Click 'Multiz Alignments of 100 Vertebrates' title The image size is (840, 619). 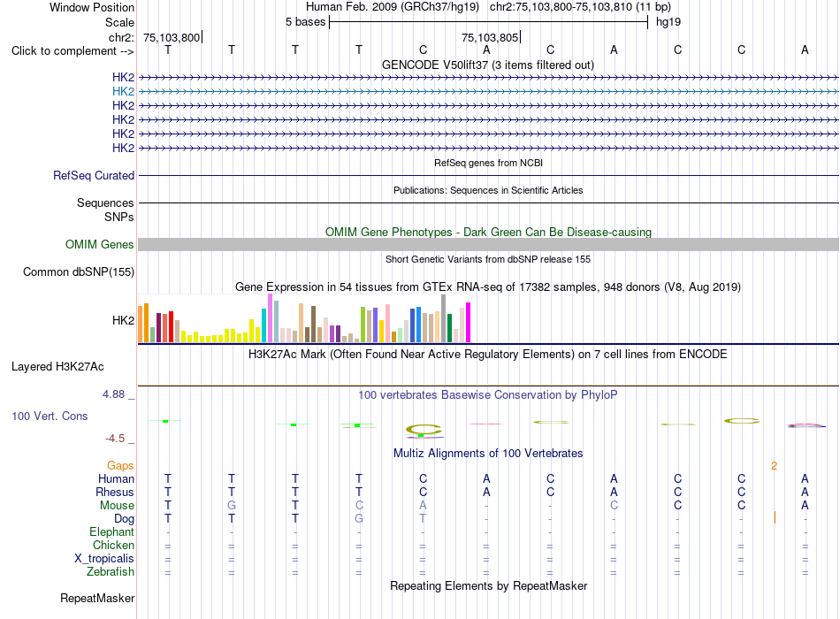click(x=488, y=454)
